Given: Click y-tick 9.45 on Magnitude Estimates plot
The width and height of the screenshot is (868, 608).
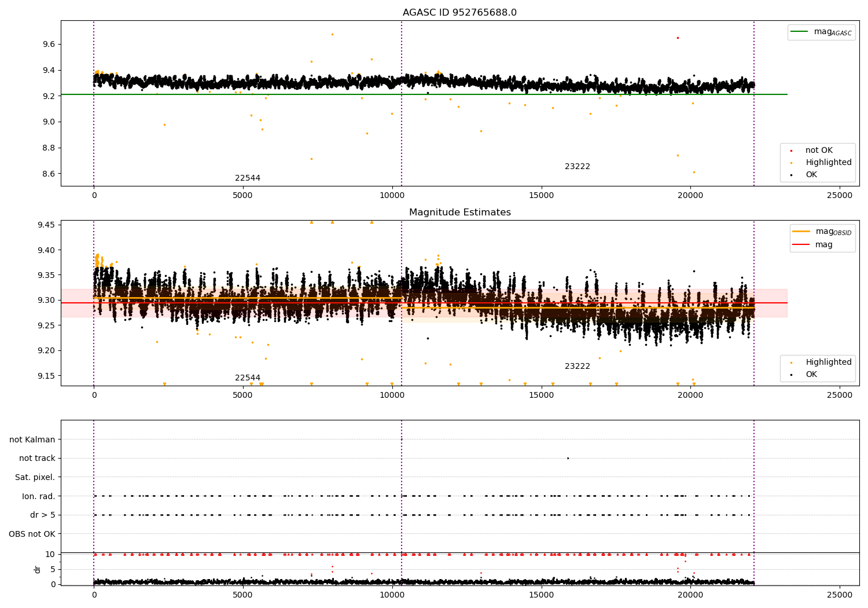Looking at the screenshot, I should 46,225.
